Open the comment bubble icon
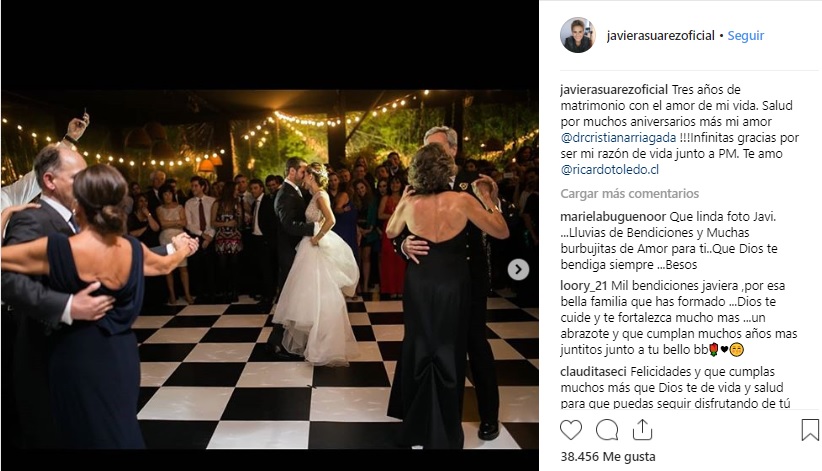Image resolution: width=822 pixels, height=471 pixels. tap(607, 430)
